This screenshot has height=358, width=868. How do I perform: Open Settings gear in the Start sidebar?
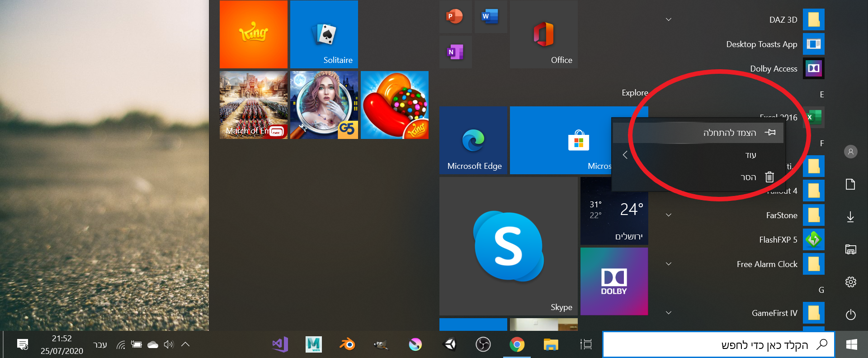click(851, 282)
